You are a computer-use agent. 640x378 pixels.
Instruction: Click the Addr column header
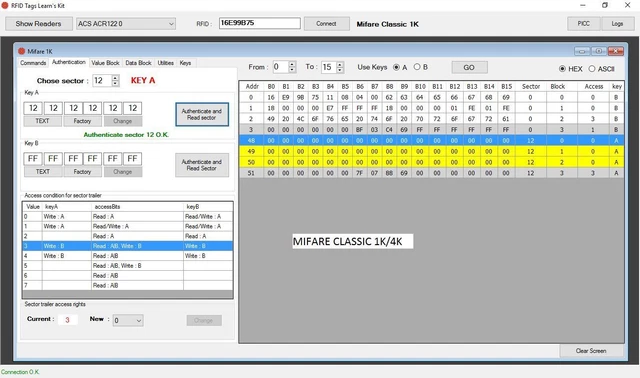[x=252, y=87]
